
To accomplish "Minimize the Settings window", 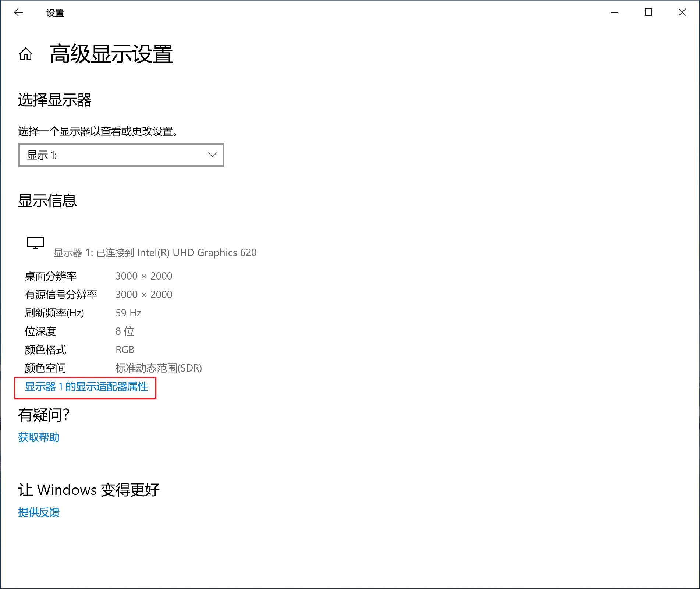I will (614, 13).
